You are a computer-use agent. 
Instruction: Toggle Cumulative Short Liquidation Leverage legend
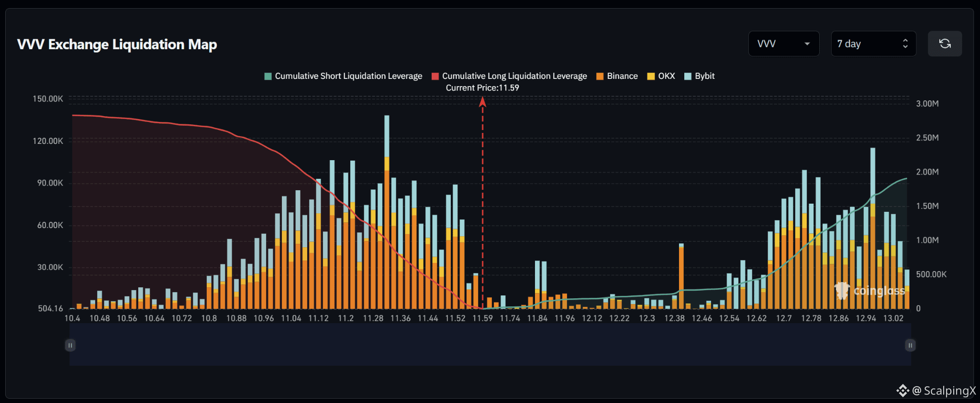343,76
